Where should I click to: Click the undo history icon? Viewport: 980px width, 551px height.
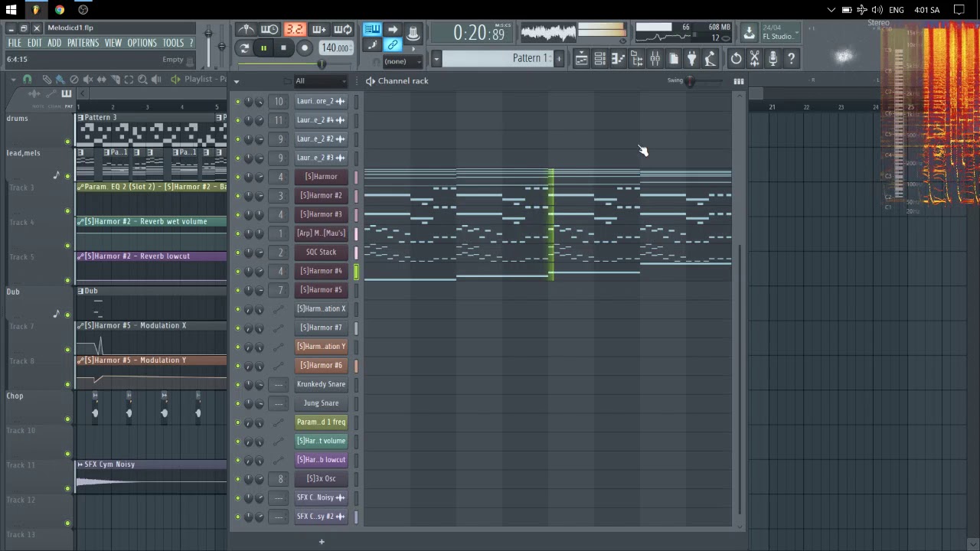(x=736, y=58)
